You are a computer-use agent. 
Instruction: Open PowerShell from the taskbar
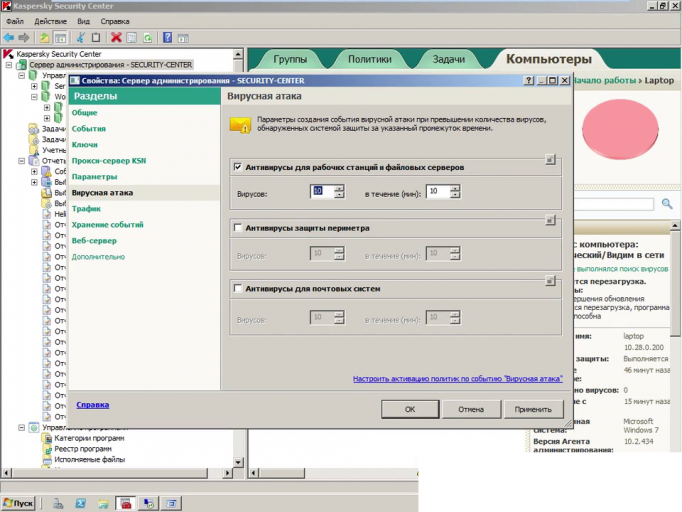pos(80,503)
